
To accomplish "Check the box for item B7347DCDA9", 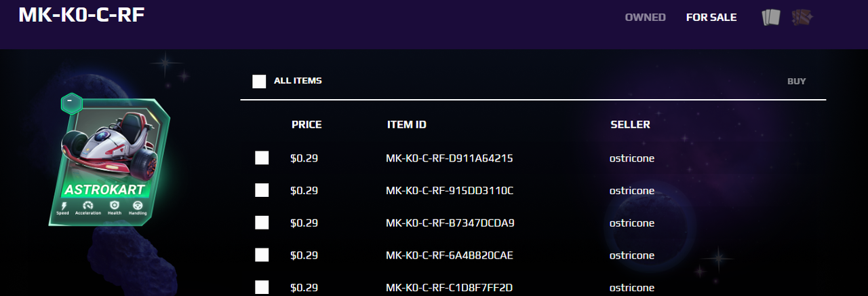I will (x=262, y=223).
